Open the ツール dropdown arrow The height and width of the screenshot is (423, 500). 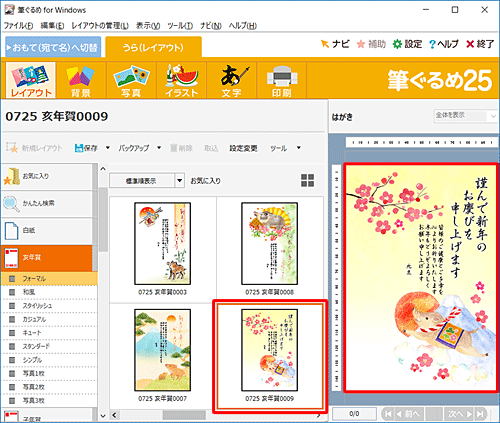coord(299,148)
